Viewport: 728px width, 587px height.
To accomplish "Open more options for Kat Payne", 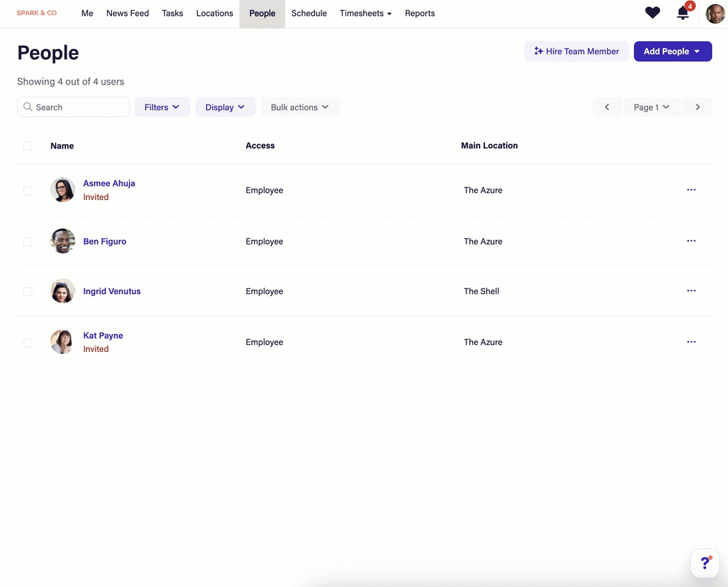I will pos(691,342).
